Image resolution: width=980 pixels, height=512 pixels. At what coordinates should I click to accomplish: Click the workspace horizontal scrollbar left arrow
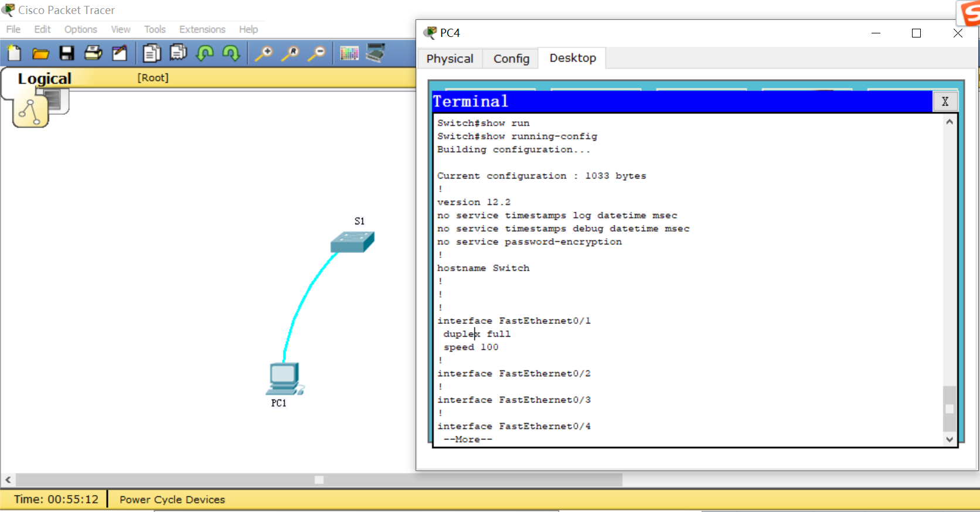pyautogui.click(x=8, y=480)
